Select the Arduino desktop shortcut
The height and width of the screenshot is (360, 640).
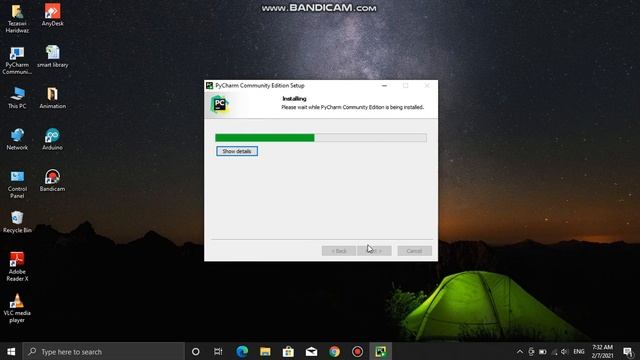coord(53,139)
